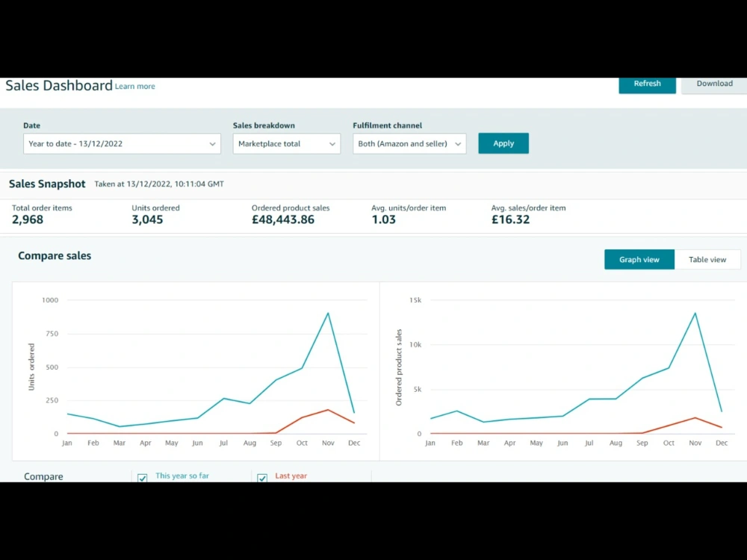Screen dimensions: 747x560
Task: Select the Units ordered value 3,045
Action: coord(147,220)
